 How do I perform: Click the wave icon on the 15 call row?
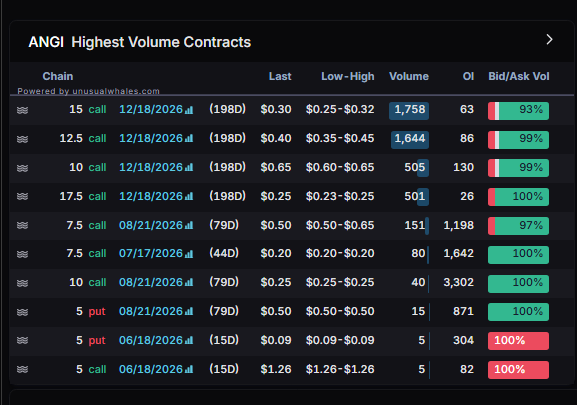[22, 110]
